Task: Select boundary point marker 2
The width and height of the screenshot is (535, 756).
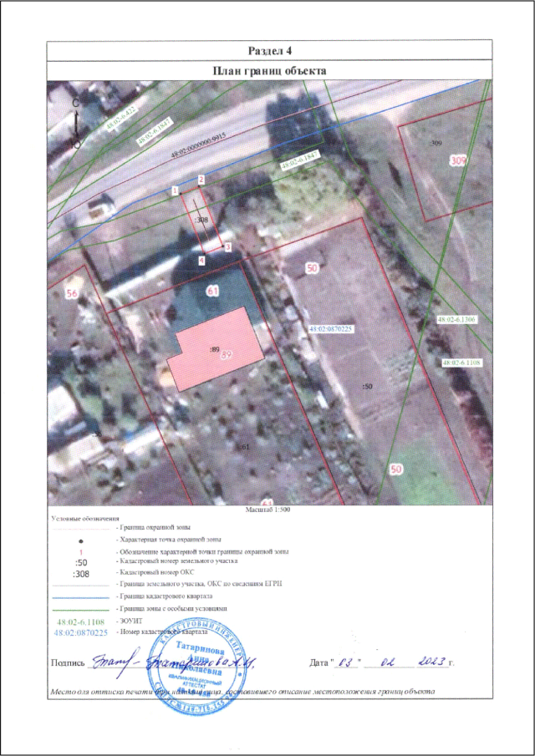Action: tap(201, 180)
